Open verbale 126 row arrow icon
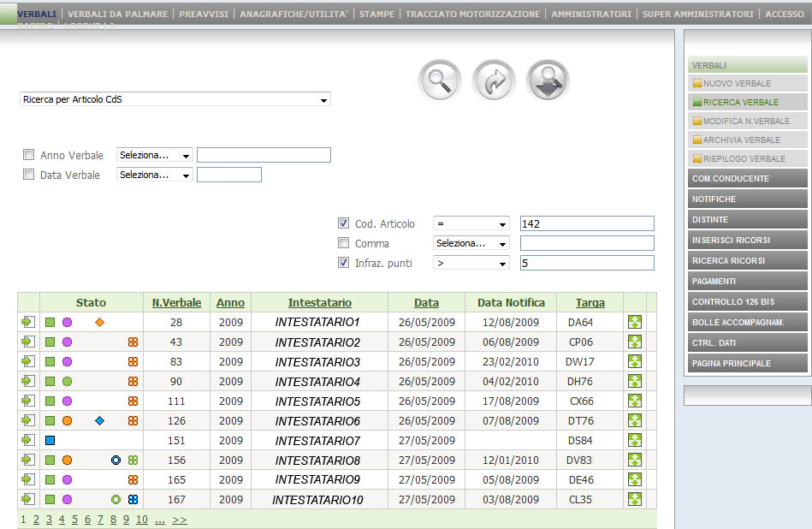This screenshot has width=812, height=529. tap(28, 420)
